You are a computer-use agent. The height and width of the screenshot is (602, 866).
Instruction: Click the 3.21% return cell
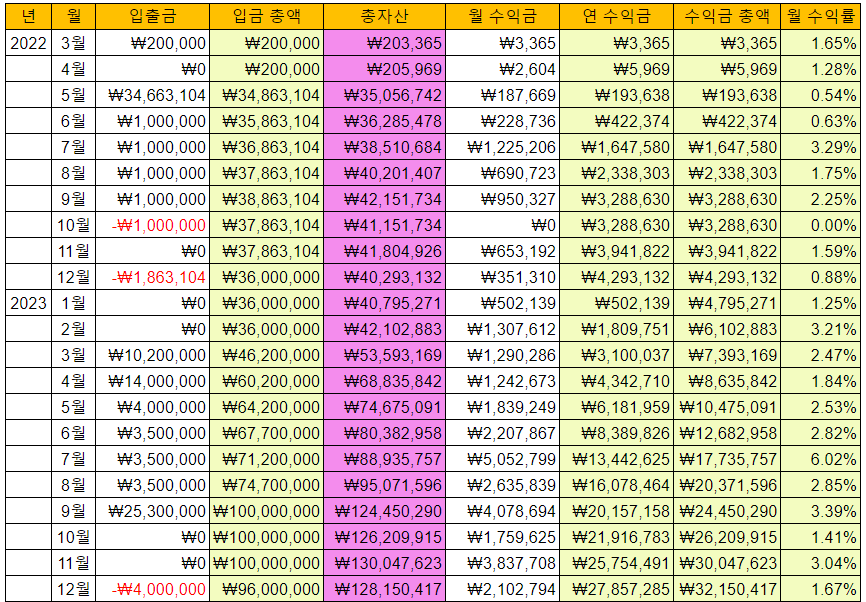821,329
